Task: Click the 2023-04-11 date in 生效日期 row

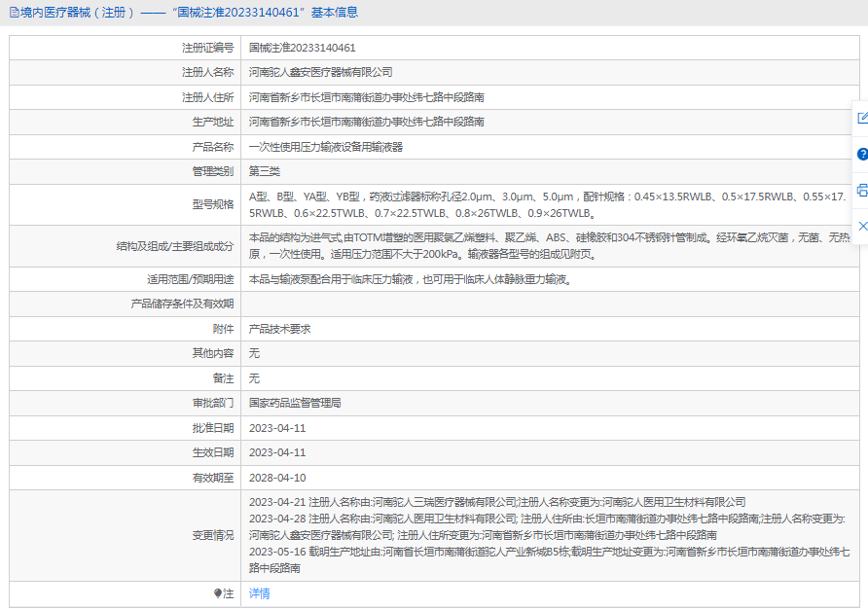Action: click(277, 452)
